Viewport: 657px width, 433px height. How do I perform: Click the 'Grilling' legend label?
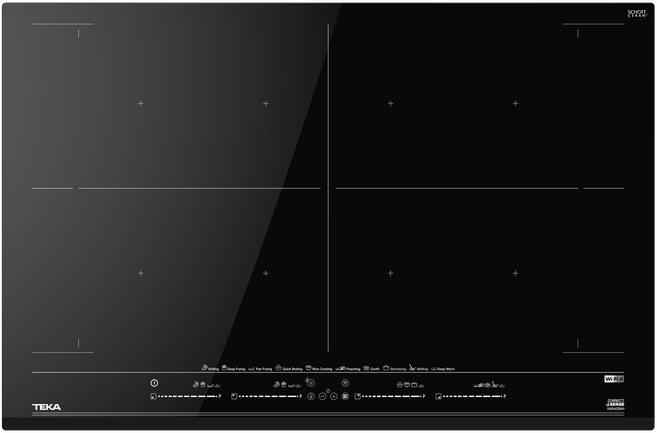pos(213,369)
